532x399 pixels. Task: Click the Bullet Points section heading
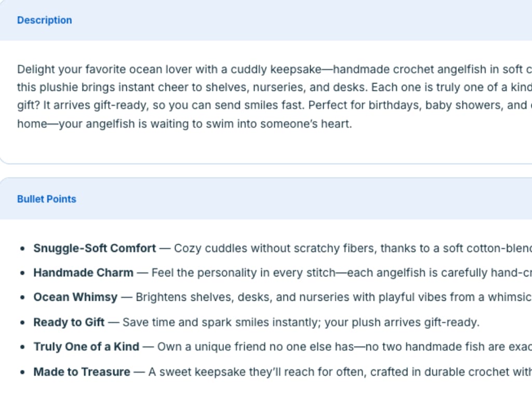(x=46, y=199)
